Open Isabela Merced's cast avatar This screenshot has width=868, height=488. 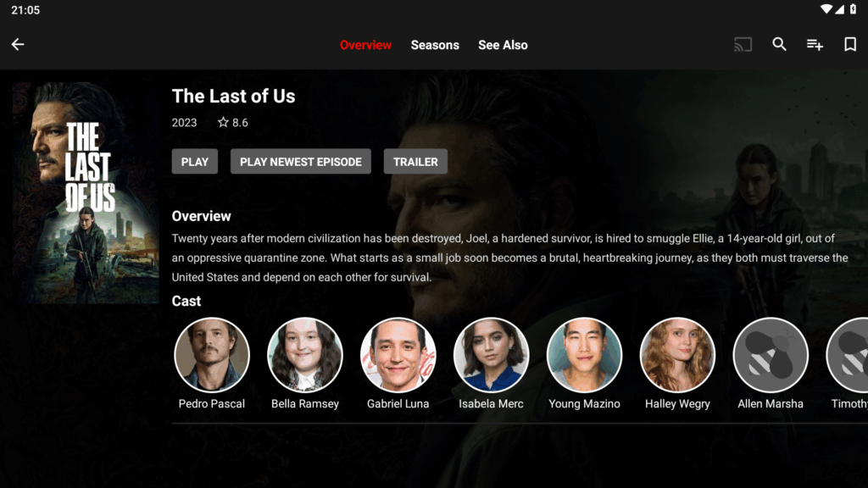tap(491, 355)
